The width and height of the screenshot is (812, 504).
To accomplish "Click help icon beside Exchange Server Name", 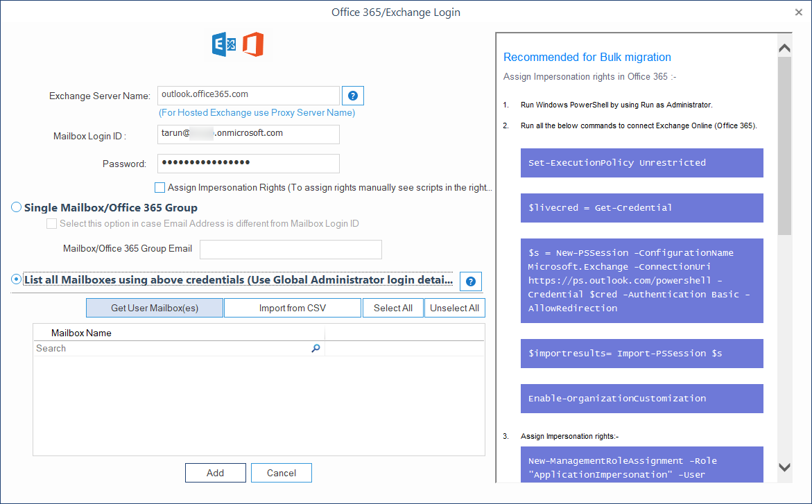I will coord(353,96).
